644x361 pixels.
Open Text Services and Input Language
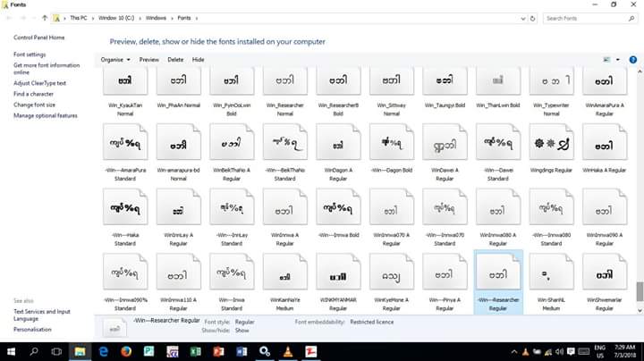(x=42, y=315)
